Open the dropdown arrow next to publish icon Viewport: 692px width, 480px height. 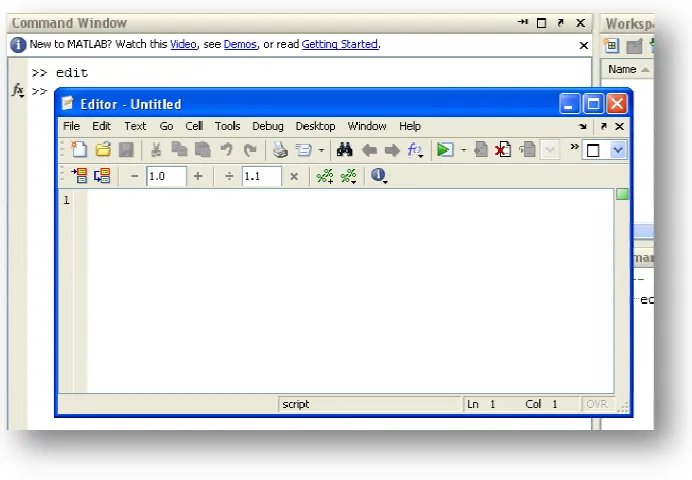[321, 150]
